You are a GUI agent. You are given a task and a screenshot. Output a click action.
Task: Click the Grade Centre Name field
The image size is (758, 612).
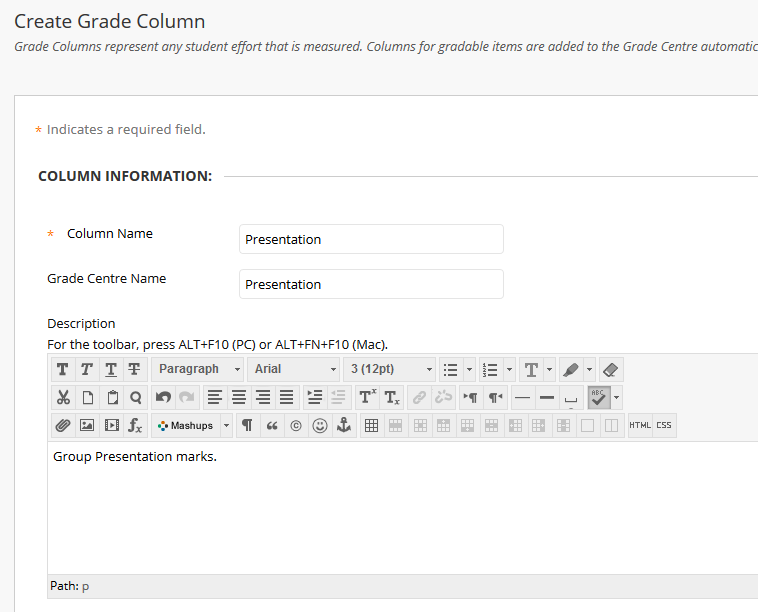click(371, 284)
